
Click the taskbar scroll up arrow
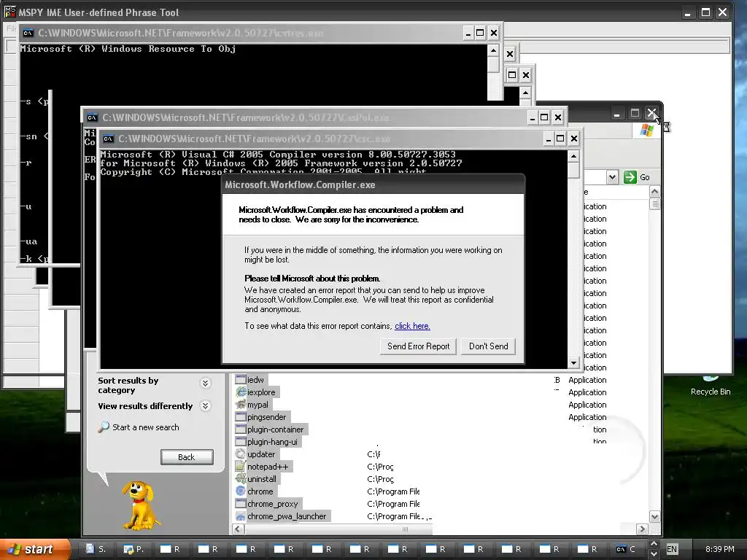click(x=654, y=544)
